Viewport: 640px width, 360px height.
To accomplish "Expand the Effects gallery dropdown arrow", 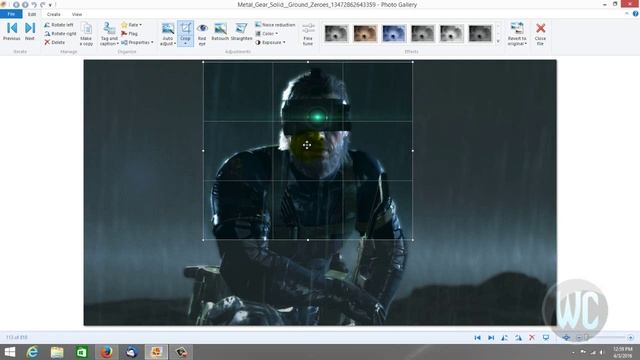I will coord(498,42).
